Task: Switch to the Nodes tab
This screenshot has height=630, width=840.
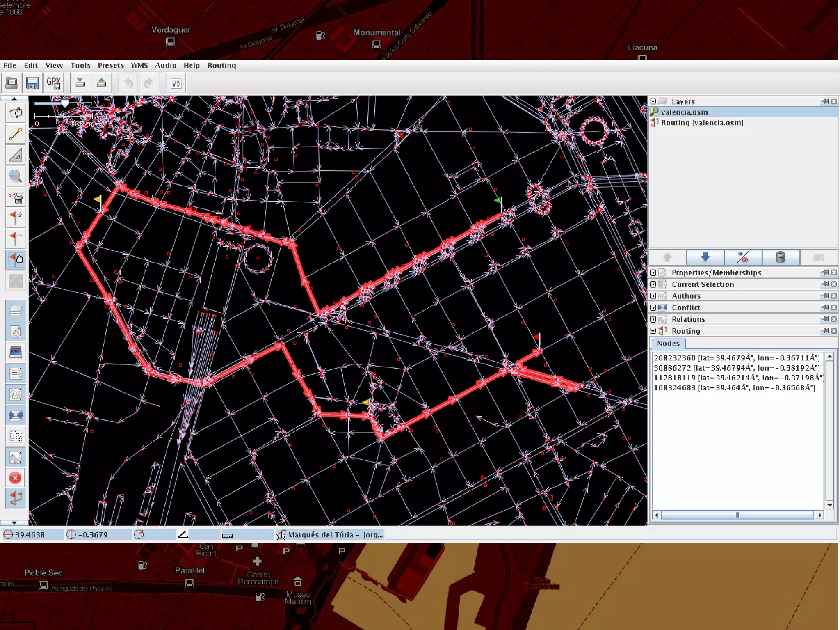Action: (668, 344)
